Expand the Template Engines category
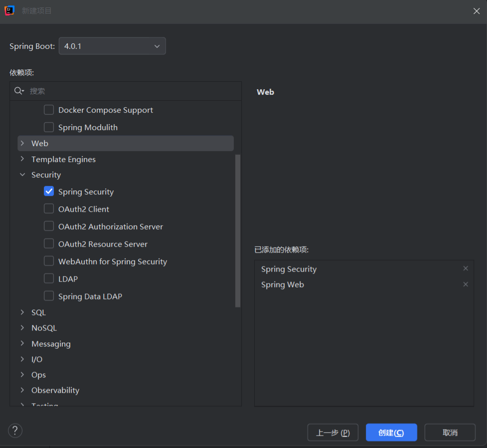487x448 pixels. point(22,159)
